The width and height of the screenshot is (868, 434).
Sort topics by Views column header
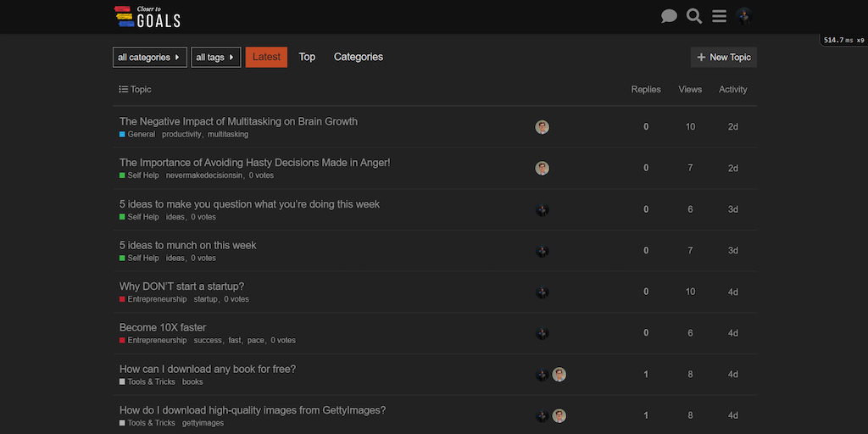click(690, 89)
